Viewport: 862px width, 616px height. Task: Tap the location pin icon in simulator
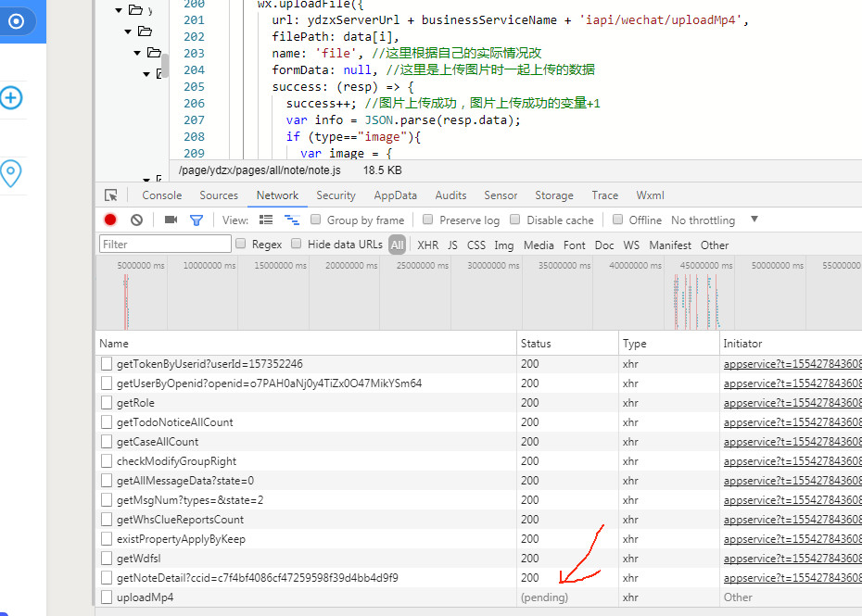11,172
